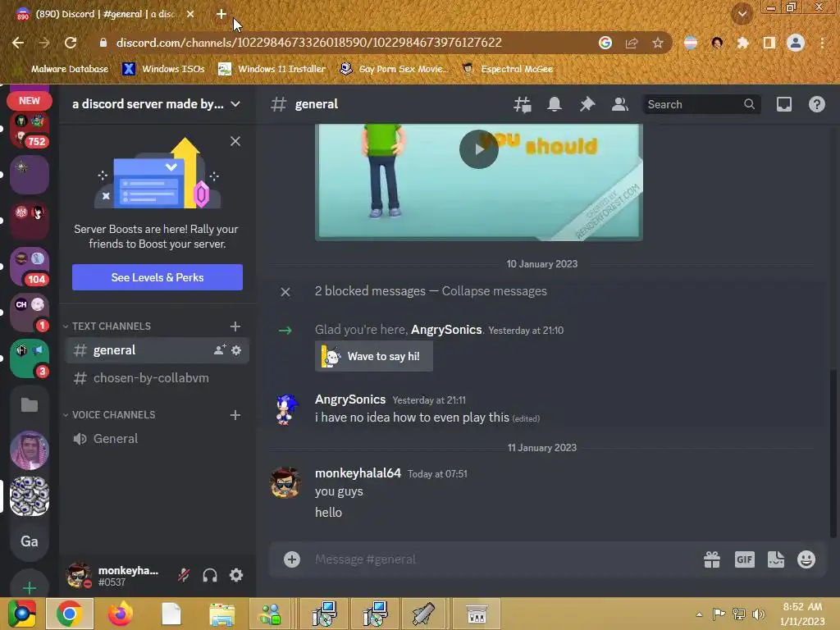Open Malware Database bookmark
The width and height of the screenshot is (840, 630).
(x=62, y=69)
